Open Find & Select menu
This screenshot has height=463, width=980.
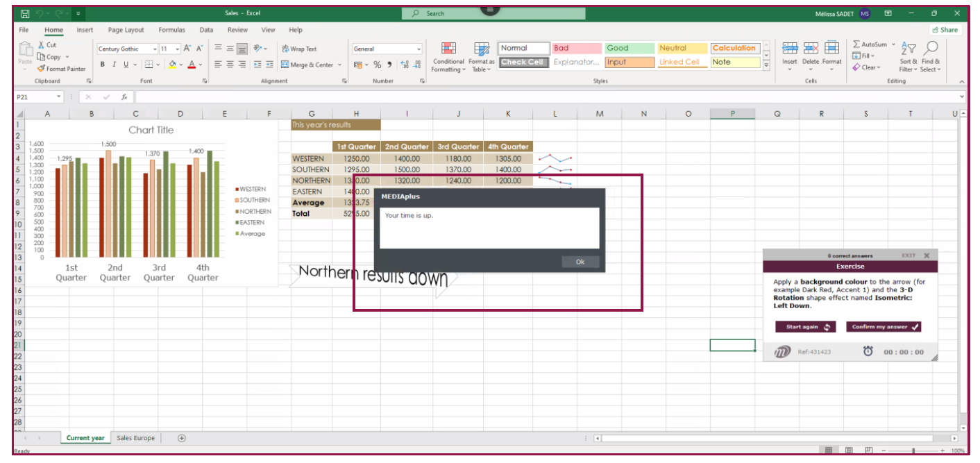[x=931, y=57]
